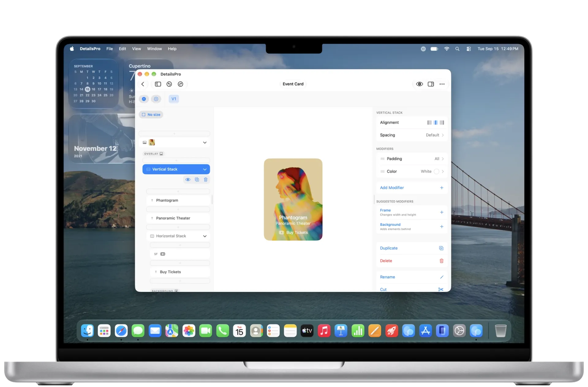Toggle the left sidebar panel icon
The width and height of the screenshot is (588, 387).
pyautogui.click(x=158, y=84)
